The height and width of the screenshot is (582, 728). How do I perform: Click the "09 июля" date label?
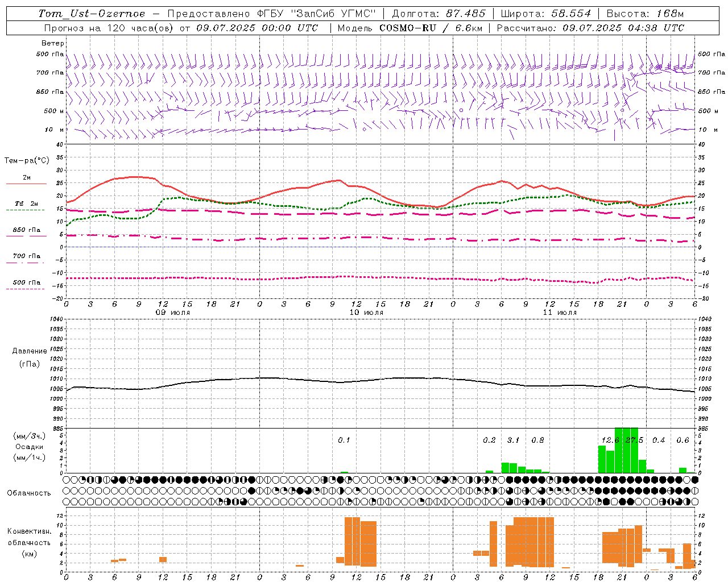[x=173, y=313]
